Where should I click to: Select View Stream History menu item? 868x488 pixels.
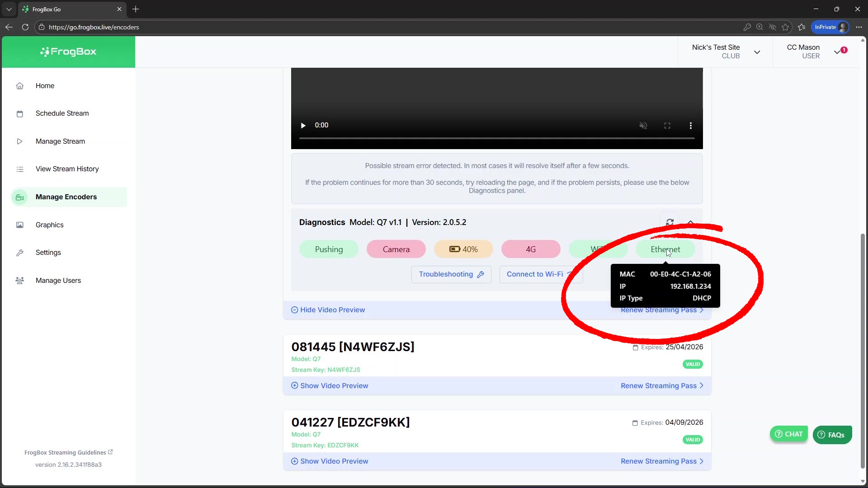coord(67,169)
